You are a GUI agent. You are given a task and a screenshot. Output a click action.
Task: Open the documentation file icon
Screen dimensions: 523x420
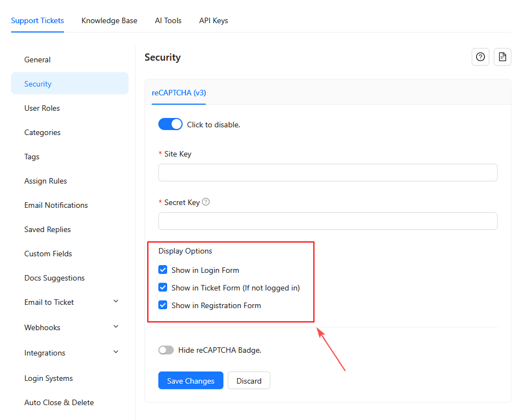point(502,57)
